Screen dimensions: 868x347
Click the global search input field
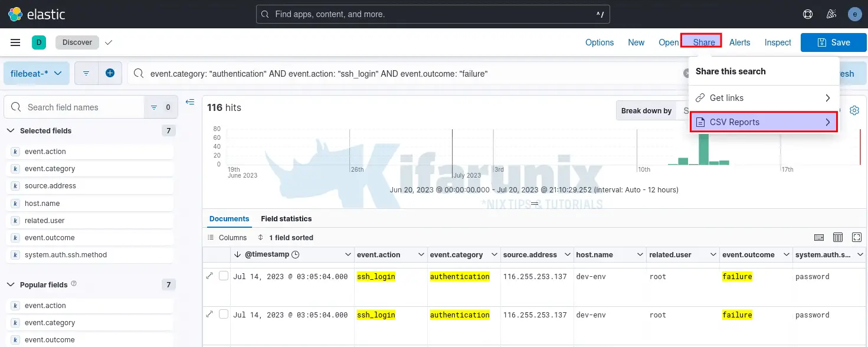coord(433,14)
